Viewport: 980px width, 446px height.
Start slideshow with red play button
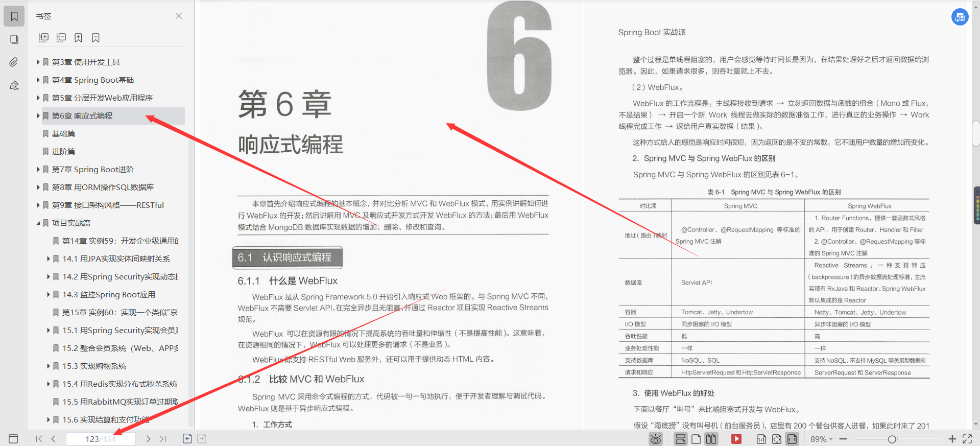pyautogui.click(x=736, y=439)
